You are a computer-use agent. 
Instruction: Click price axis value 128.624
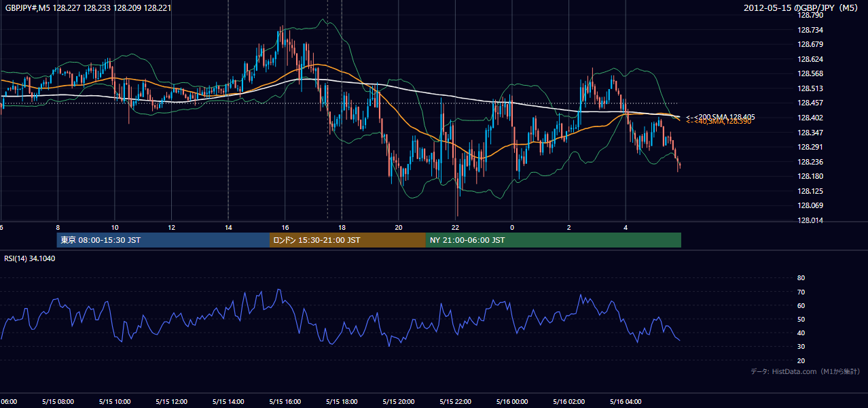(811, 59)
